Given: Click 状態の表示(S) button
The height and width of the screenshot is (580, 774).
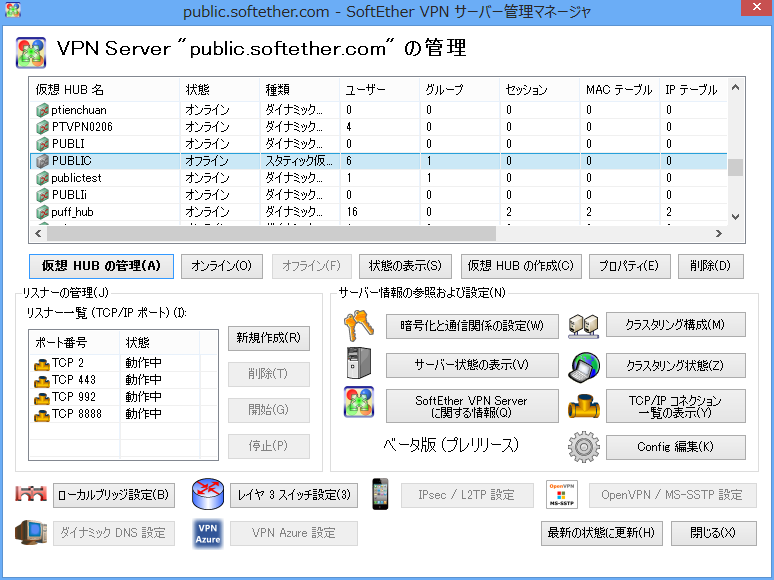Looking at the screenshot, I should (x=405, y=266).
